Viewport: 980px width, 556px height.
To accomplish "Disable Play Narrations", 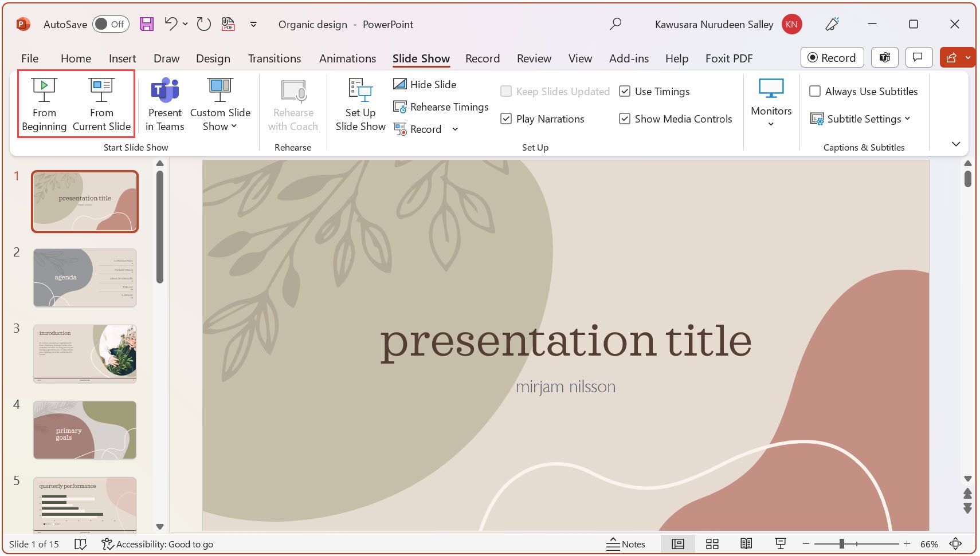I will click(x=506, y=119).
